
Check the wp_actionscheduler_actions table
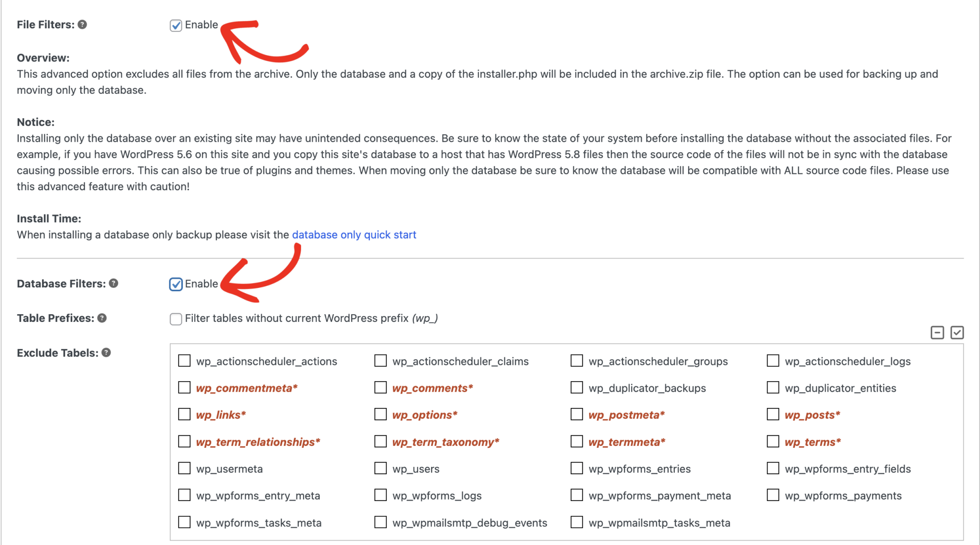[184, 361]
